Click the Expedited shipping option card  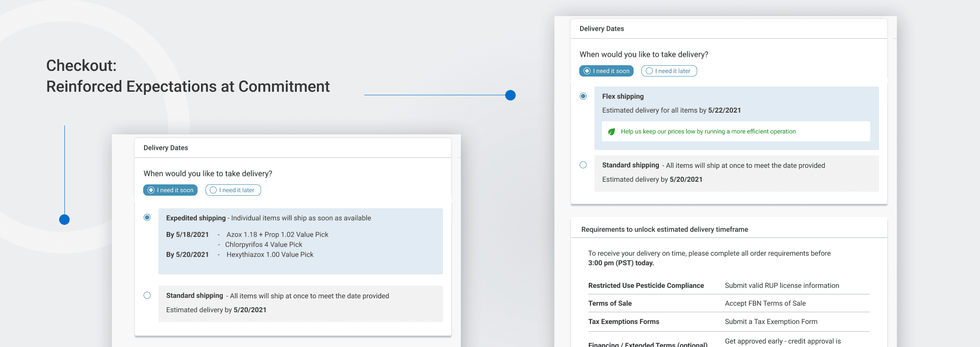pyautogui.click(x=301, y=241)
